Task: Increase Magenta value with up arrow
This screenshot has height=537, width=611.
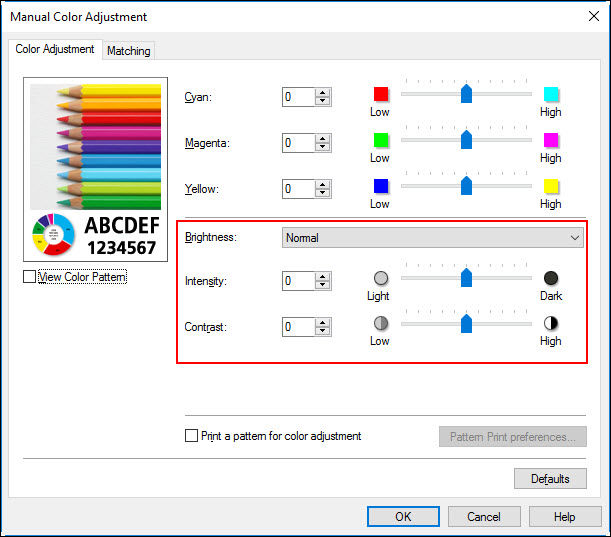Action: 322,139
